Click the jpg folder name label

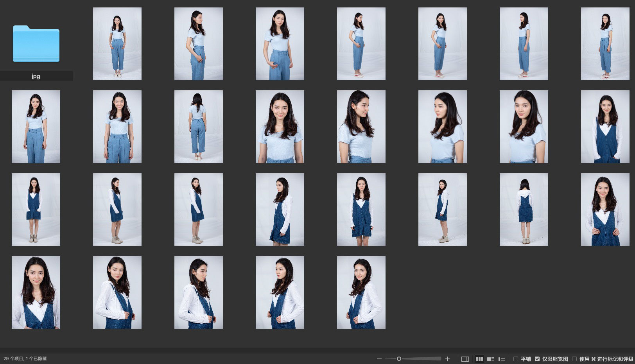point(36,76)
